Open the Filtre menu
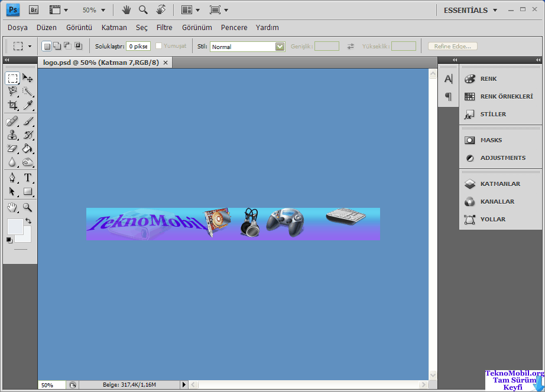 [x=164, y=28]
